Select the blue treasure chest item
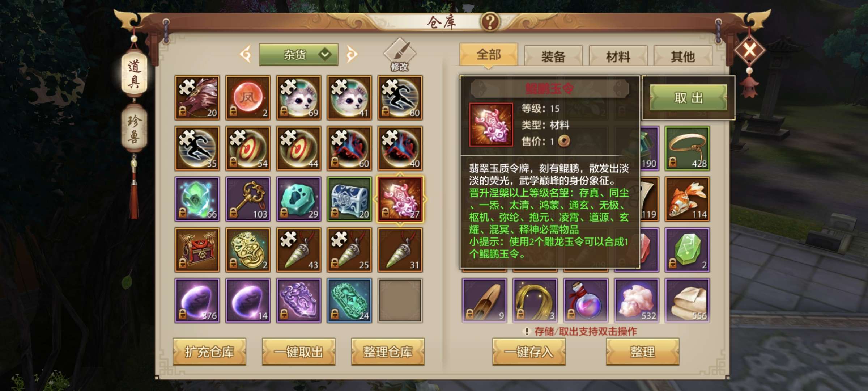 coord(349,199)
